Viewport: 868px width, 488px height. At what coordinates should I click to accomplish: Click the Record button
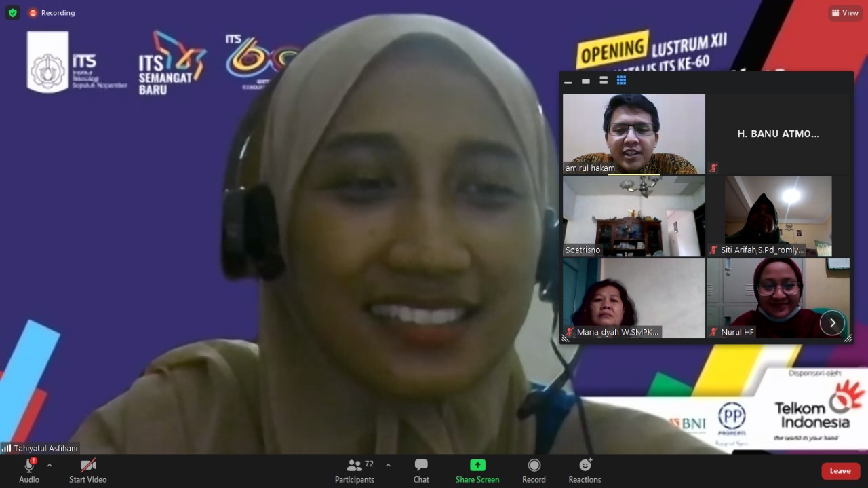point(534,470)
